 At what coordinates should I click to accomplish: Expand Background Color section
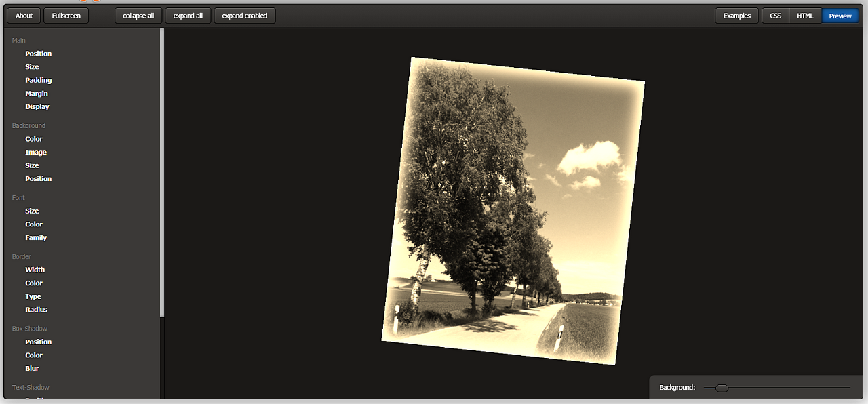tap(34, 139)
